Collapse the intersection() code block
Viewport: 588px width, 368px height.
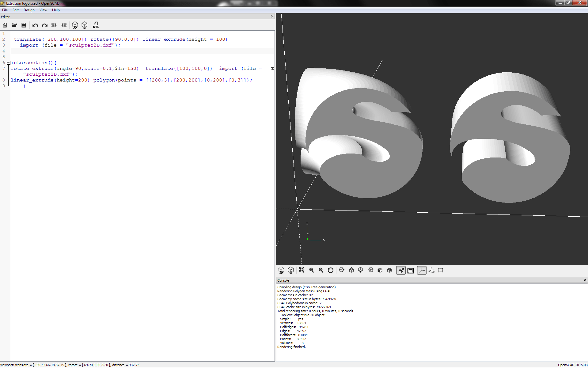9,63
